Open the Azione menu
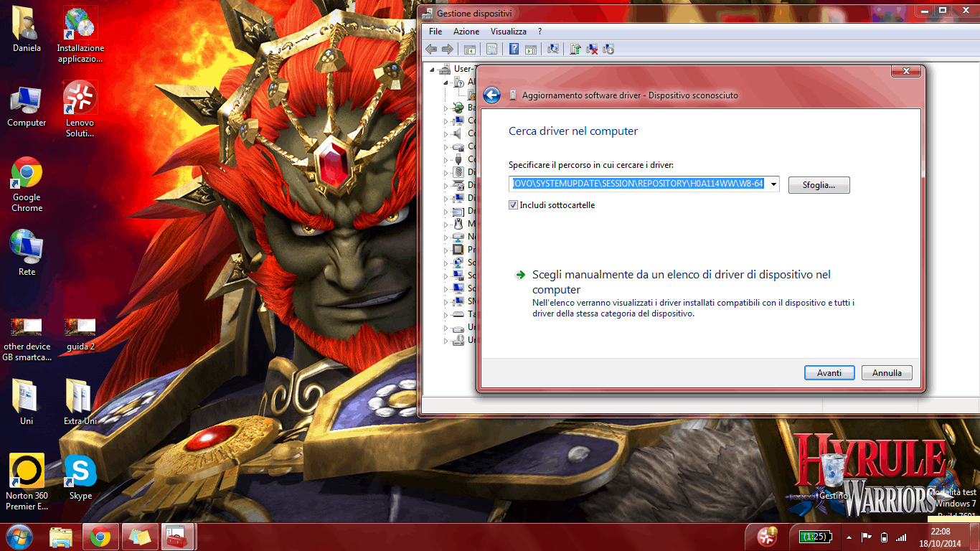The height and width of the screenshot is (551, 980). (466, 32)
